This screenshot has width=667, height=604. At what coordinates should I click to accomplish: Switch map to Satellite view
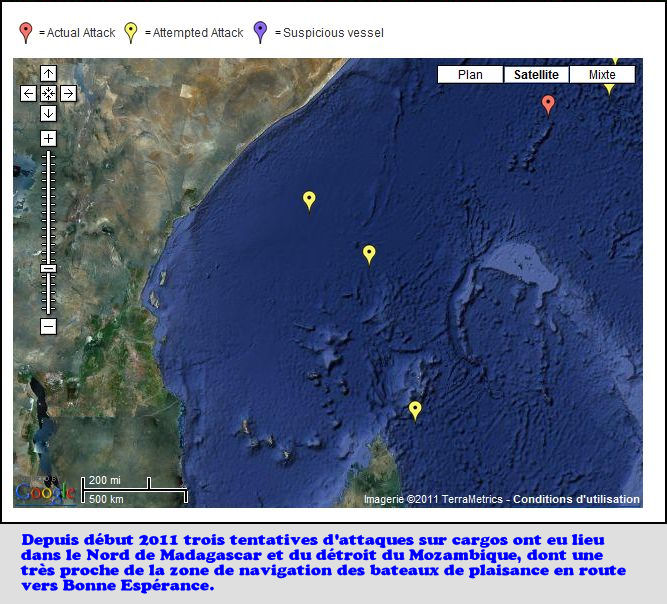pyautogui.click(x=536, y=75)
